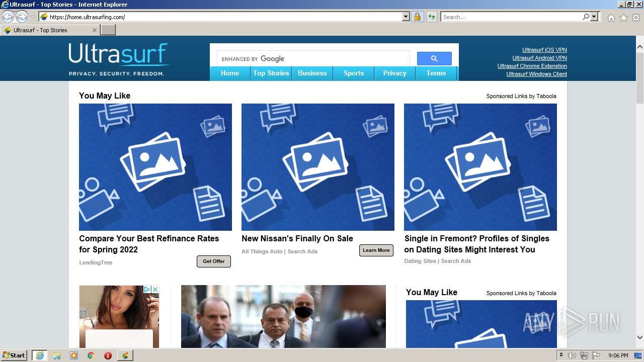Click the address bar URL field

[x=225, y=17]
